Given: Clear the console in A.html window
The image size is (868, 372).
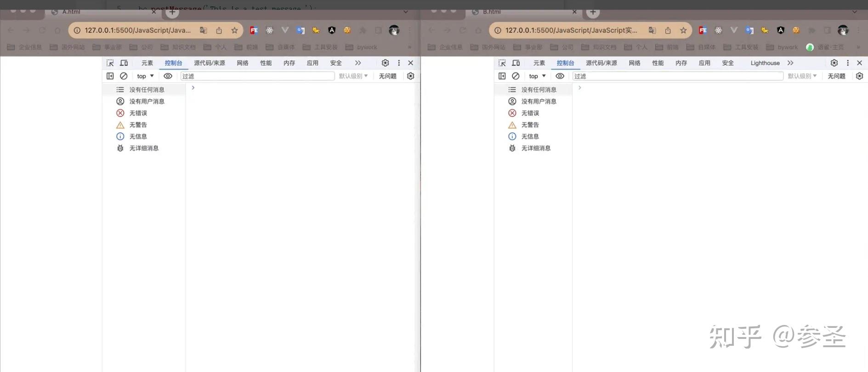Looking at the screenshot, I should coord(124,76).
